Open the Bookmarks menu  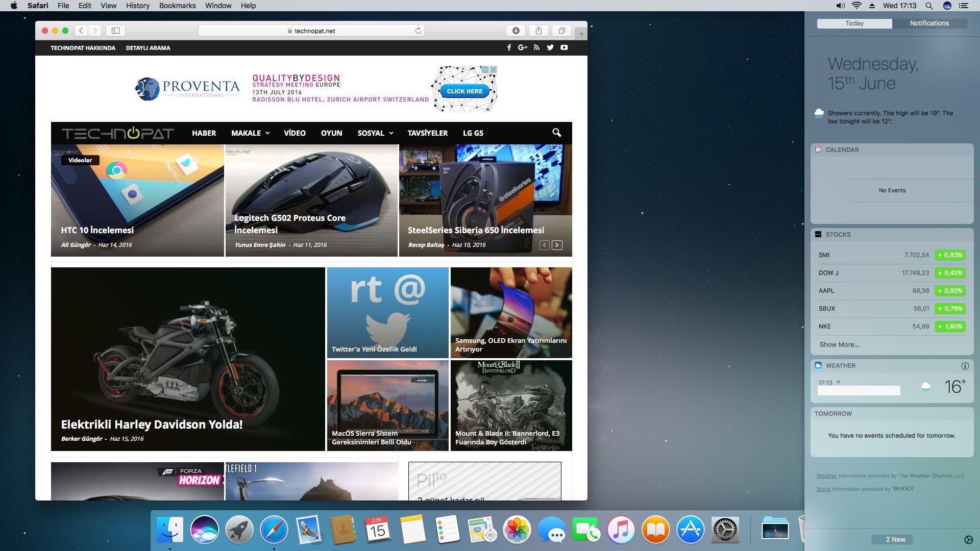tap(177, 6)
